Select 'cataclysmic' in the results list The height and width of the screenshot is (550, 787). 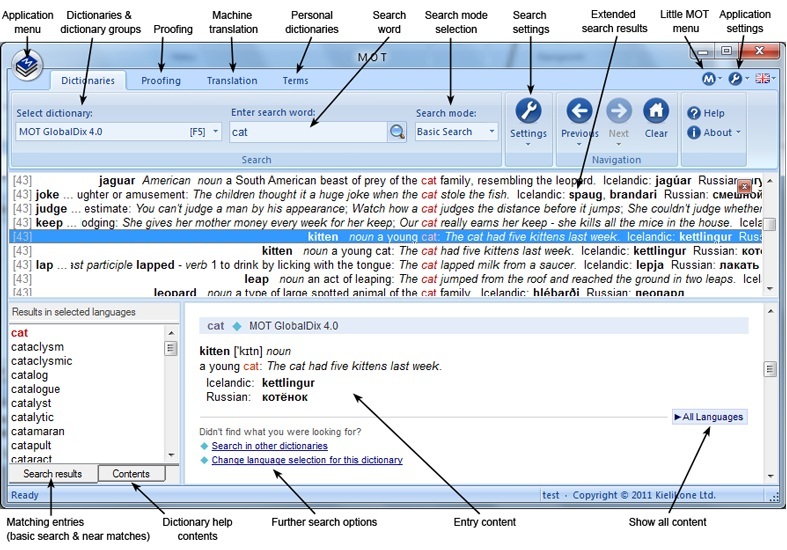(x=42, y=361)
